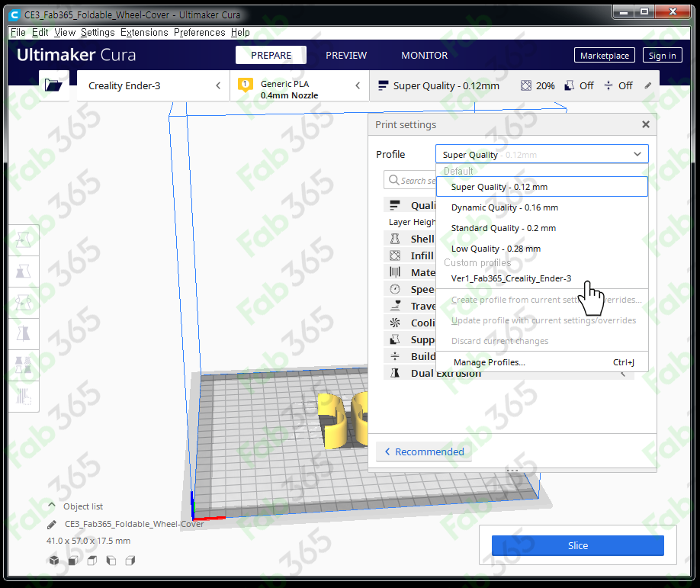Click the infill 20% icon

526,85
